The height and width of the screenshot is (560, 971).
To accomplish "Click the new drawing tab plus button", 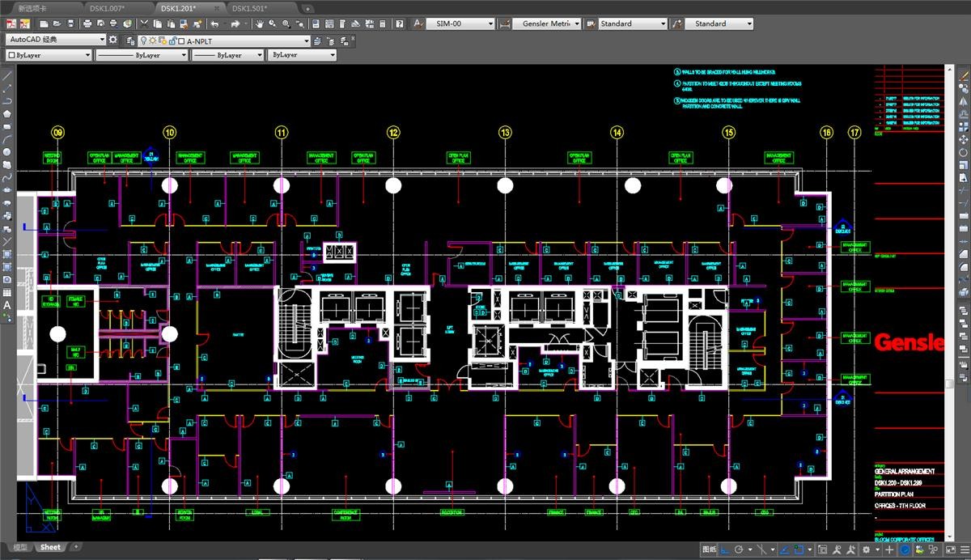I will tap(307, 8).
